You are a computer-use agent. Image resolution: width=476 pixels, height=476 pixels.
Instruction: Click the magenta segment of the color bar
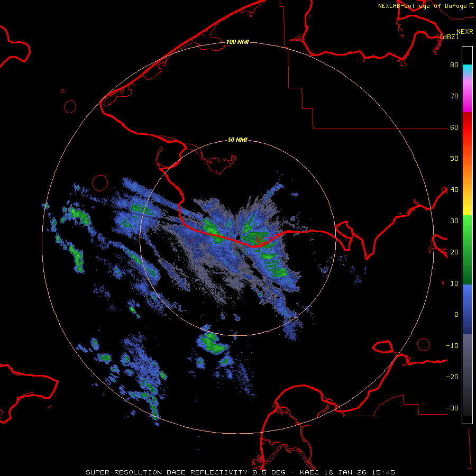click(x=467, y=97)
